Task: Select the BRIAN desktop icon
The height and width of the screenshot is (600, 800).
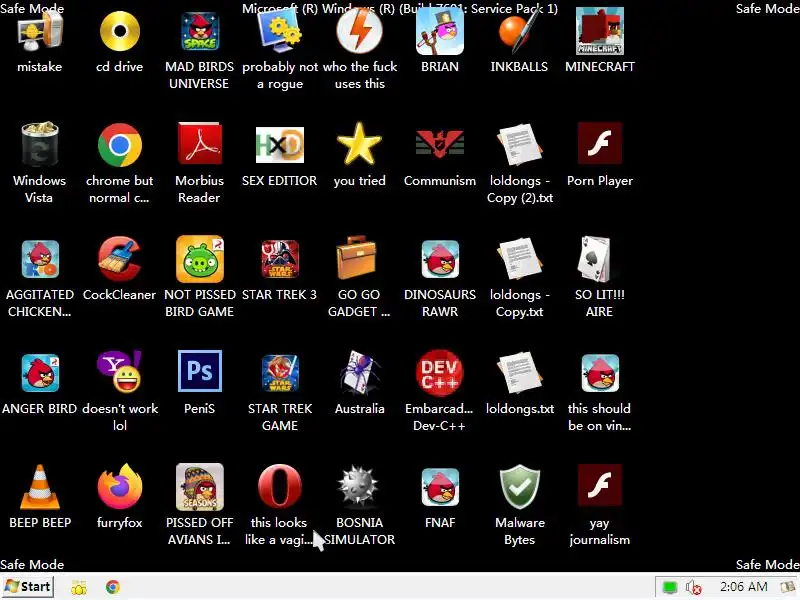Action: tap(440, 31)
